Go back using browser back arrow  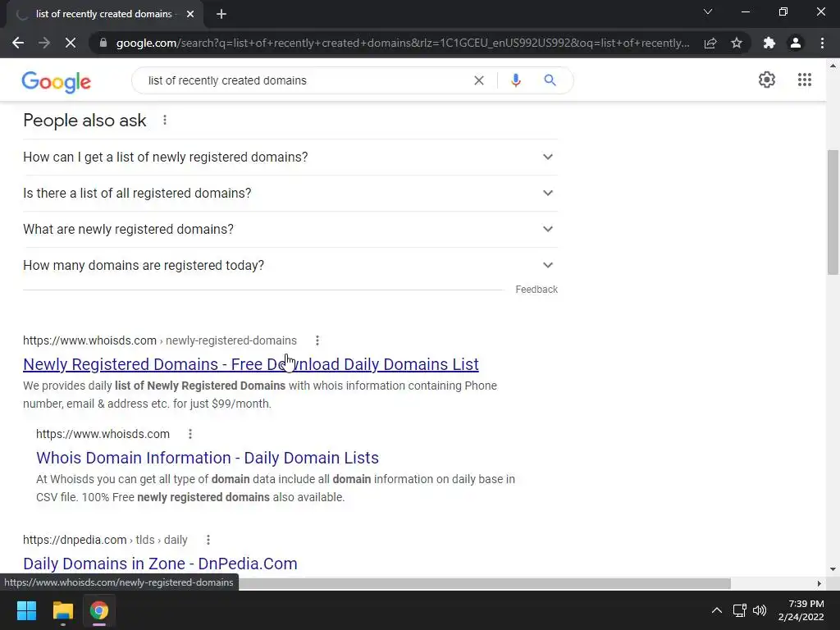click(x=18, y=43)
